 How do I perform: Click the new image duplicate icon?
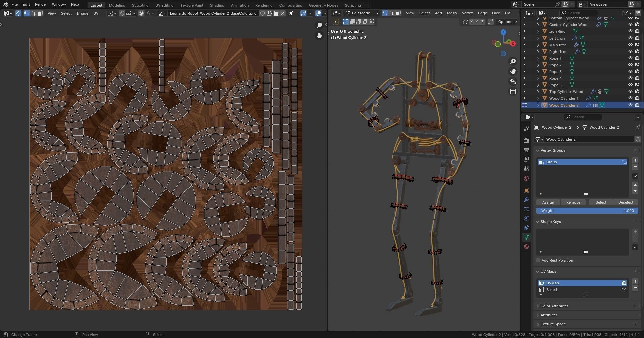click(269, 13)
